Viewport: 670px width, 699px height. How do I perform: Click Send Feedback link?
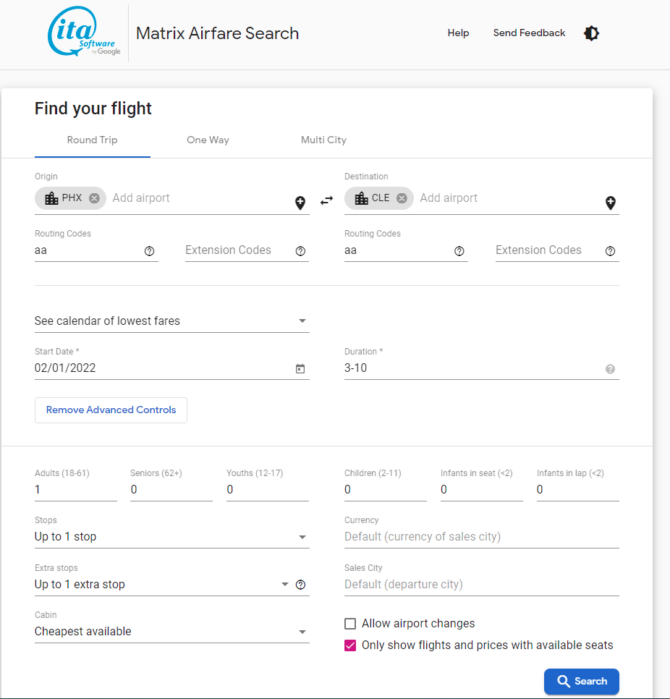(529, 33)
